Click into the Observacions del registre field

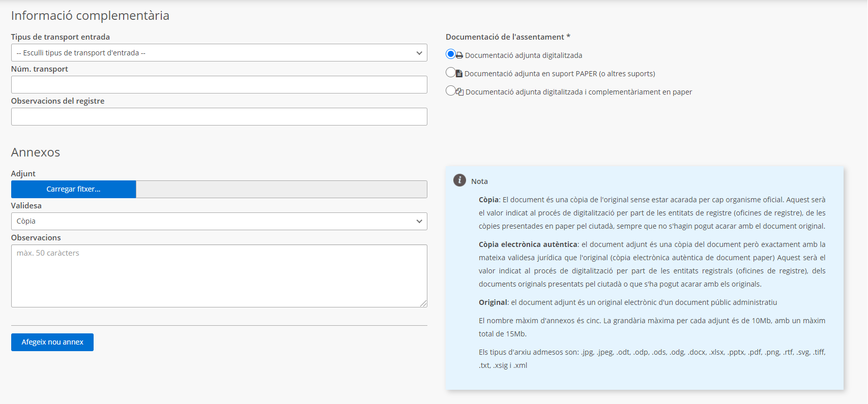[219, 117]
